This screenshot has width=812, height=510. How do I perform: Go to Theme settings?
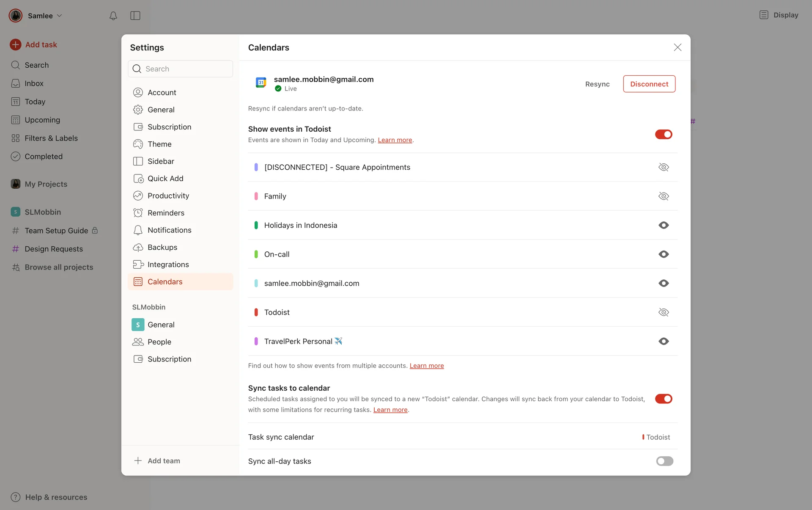point(159,144)
